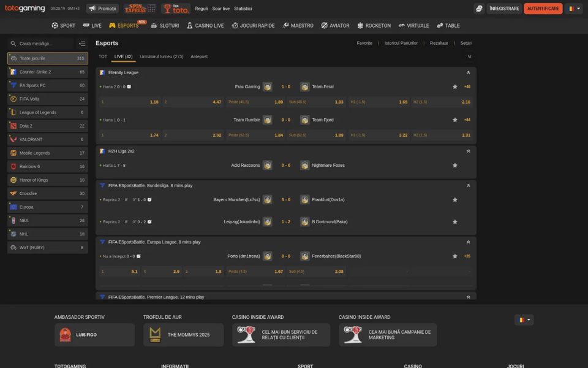The image size is (588, 368).
Task: Favorite the Acid Raccoons vs Nightmare Foxes match
Action: (x=455, y=165)
